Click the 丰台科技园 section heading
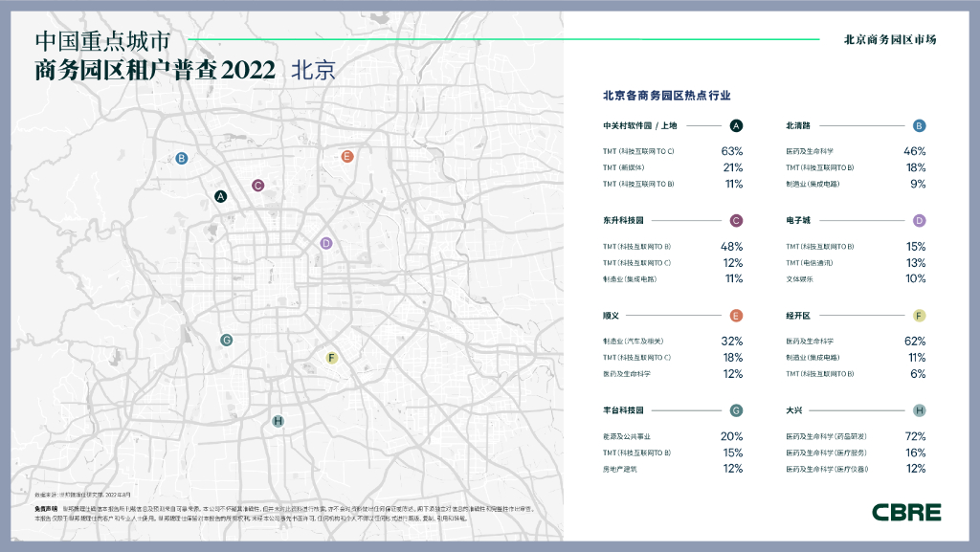980x552 pixels. point(623,410)
